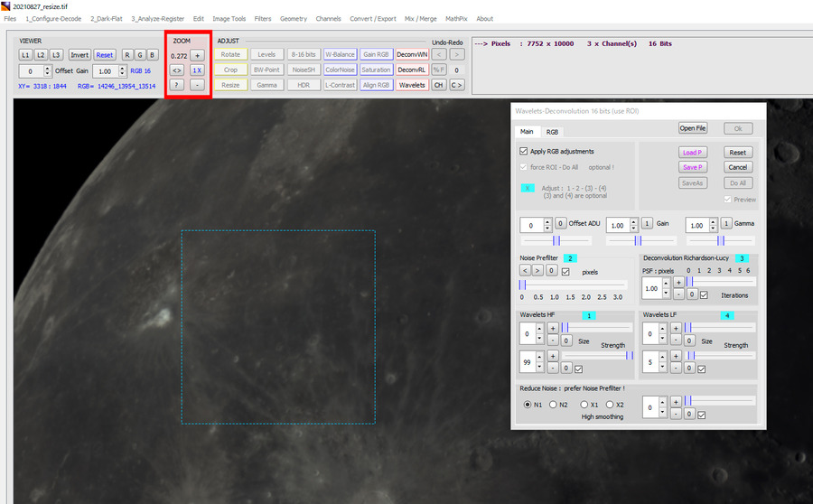Click the C > button in the toolbar

click(x=457, y=85)
